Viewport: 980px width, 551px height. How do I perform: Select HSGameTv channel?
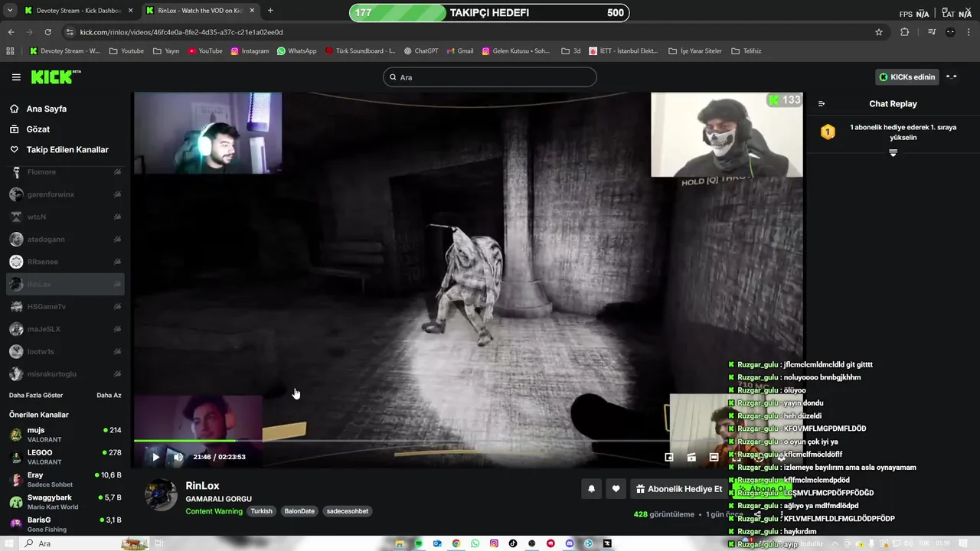coord(66,307)
